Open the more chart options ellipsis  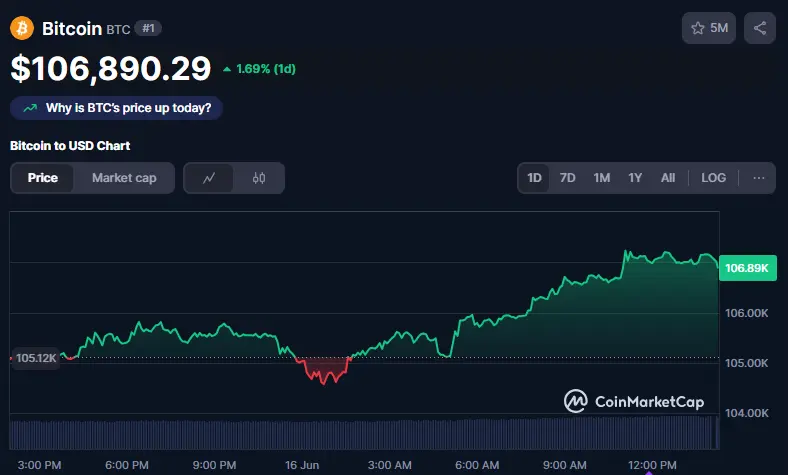pyautogui.click(x=759, y=178)
